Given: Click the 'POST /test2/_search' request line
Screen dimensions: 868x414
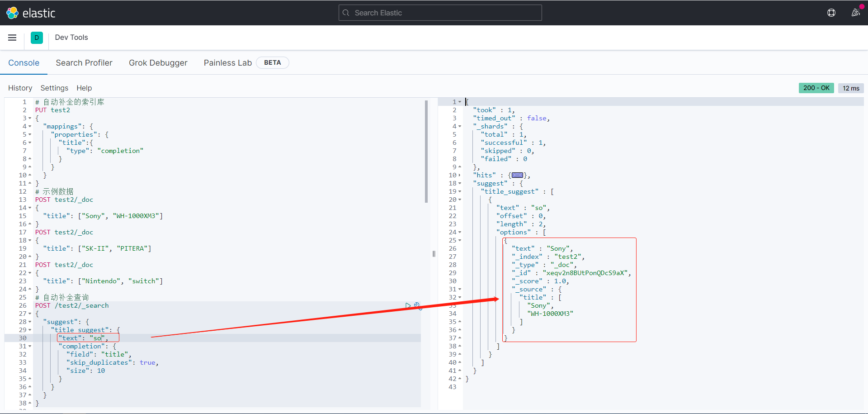Looking at the screenshot, I should [72, 305].
